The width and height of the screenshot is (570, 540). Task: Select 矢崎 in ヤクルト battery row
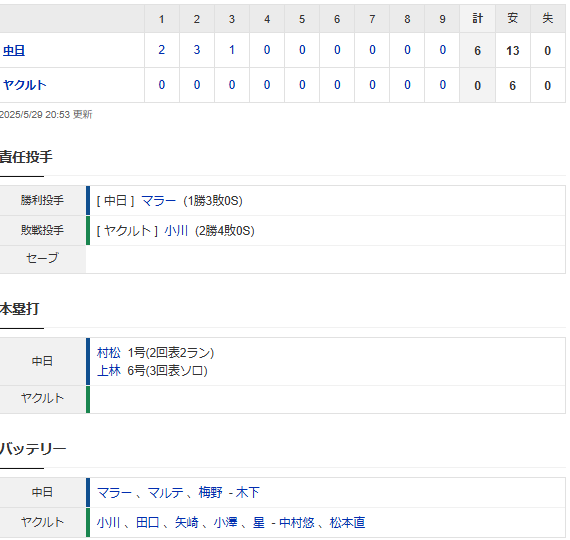click(x=186, y=523)
